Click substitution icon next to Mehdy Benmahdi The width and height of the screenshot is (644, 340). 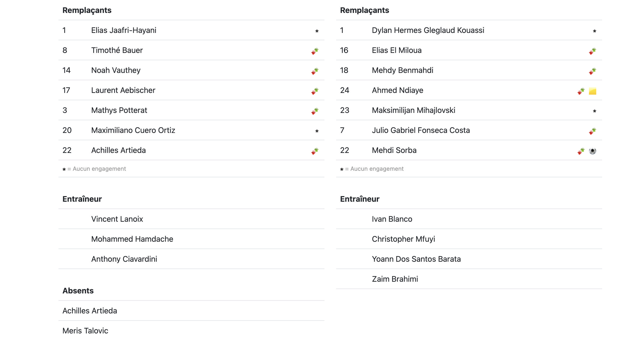[592, 71]
